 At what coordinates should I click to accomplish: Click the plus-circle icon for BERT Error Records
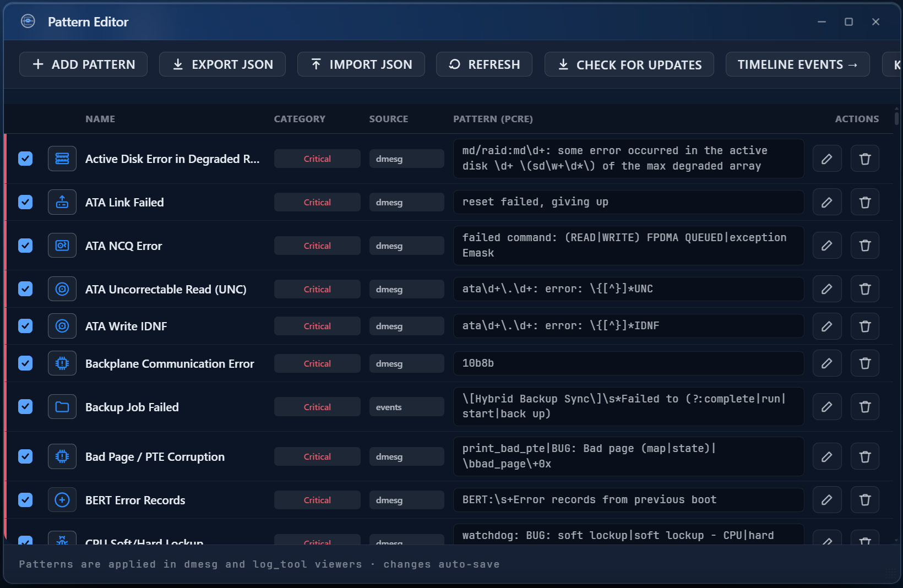pos(62,500)
